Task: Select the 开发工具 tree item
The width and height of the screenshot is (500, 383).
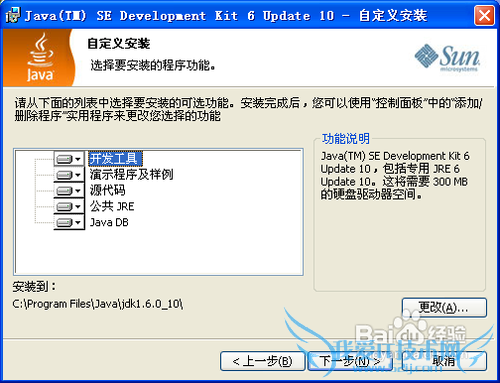Action: 115,159
